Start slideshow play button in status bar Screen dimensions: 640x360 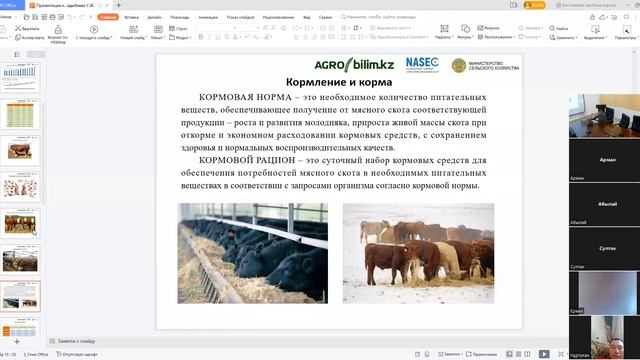544,354
